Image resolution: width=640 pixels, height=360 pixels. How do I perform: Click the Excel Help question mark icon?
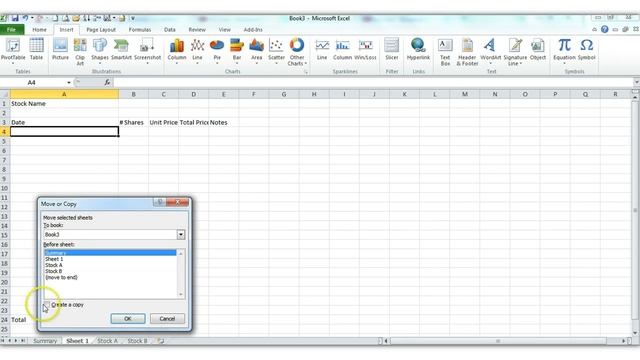pyautogui.click(x=604, y=29)
